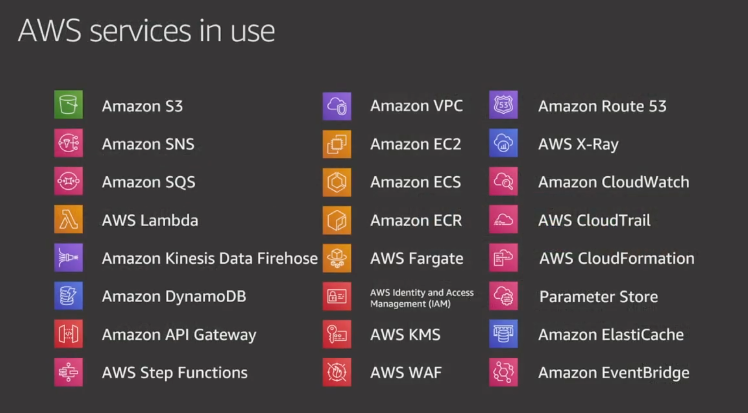
Task: Select the Amazon SNS icon
Action: [68, 143]
